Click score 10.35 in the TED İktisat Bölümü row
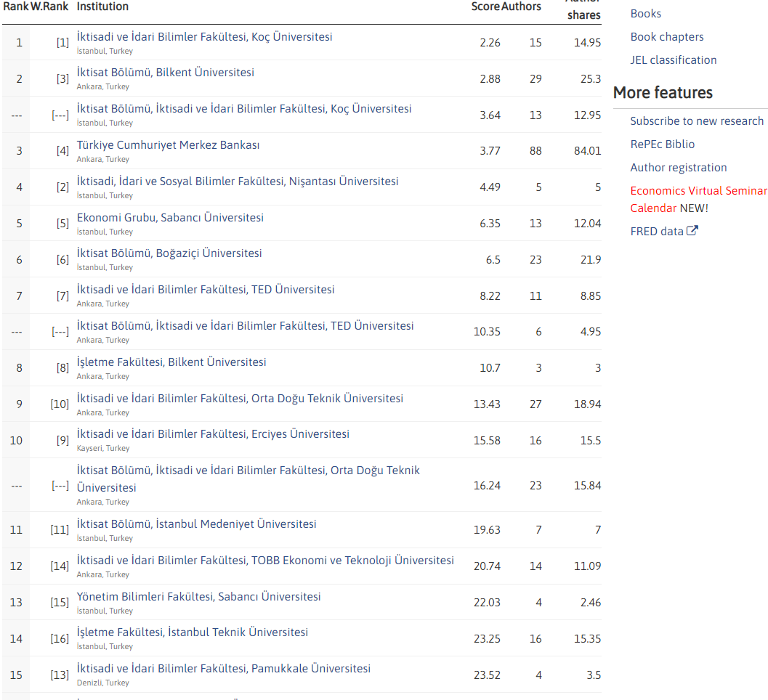This screenshot has height=700, width=768. [487, 331]
